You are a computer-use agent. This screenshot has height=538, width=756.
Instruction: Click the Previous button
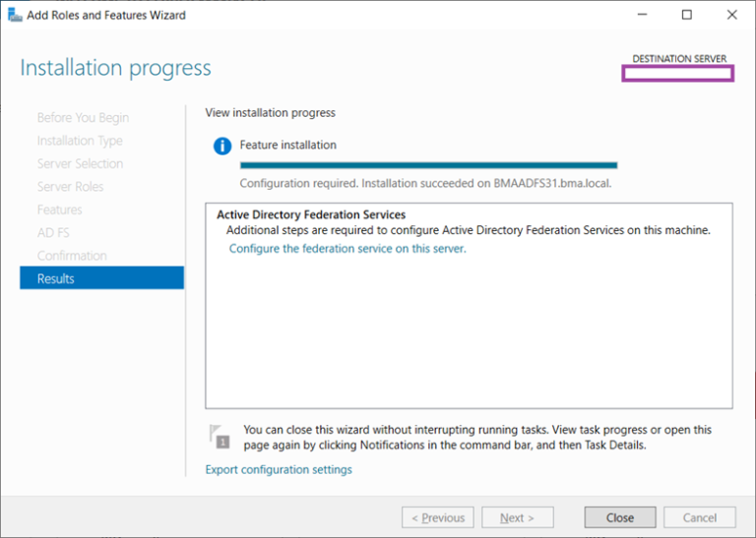click(x=438, y=517)
